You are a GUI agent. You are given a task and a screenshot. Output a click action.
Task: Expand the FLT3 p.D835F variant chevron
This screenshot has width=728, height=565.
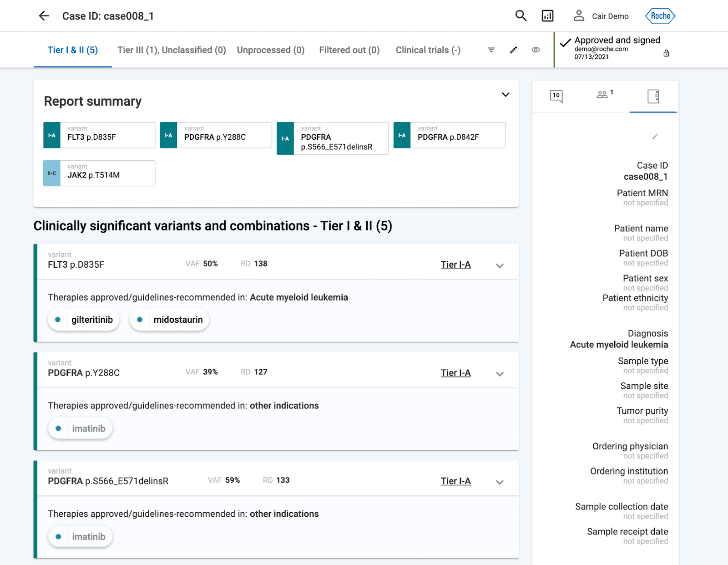pyautogui.click(x=500, y=265)
